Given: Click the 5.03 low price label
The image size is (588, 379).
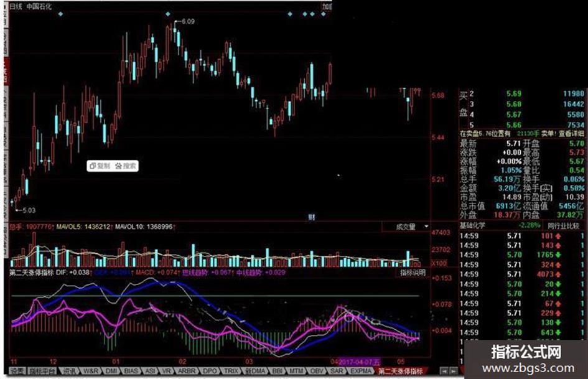Looking at the screenshot, I should click(29, 210).
